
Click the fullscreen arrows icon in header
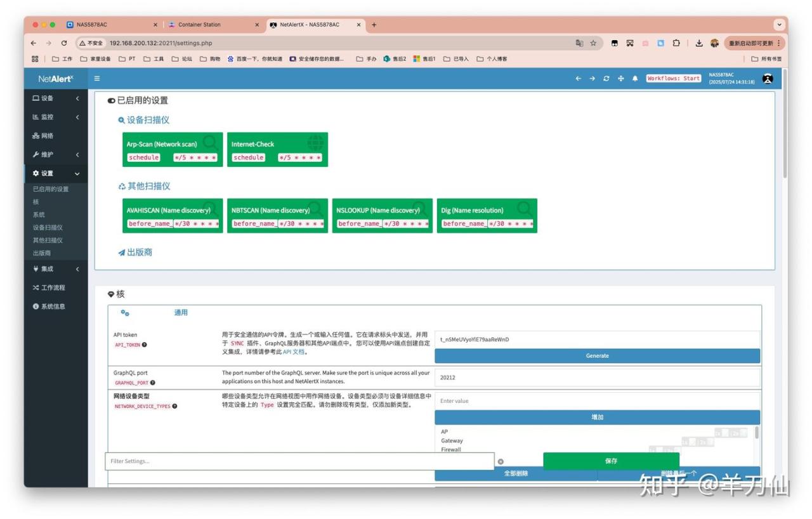click(x=621, y=79)
